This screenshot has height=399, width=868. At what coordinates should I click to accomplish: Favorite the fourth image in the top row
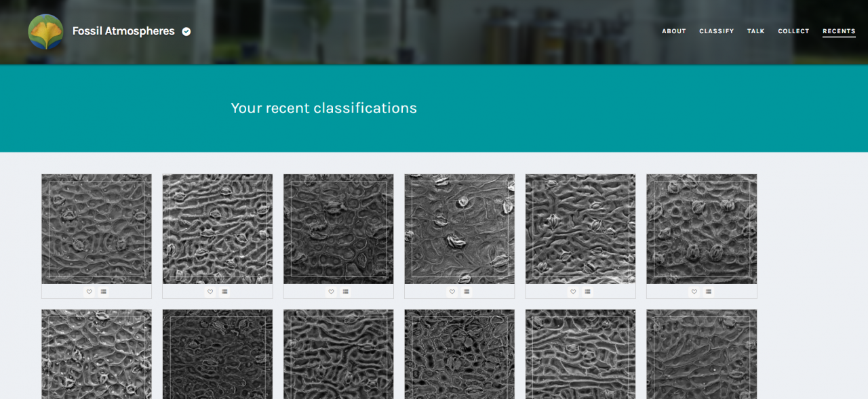pyautogui.click(x=452, y=291)
